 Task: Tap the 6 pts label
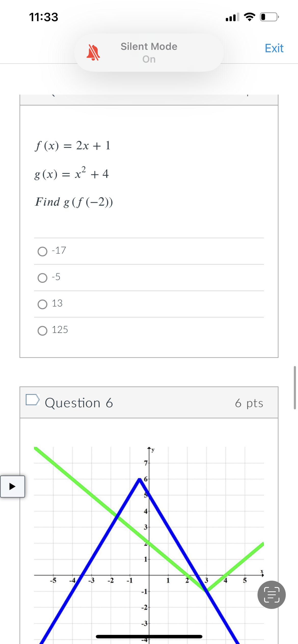pos(249,403)
